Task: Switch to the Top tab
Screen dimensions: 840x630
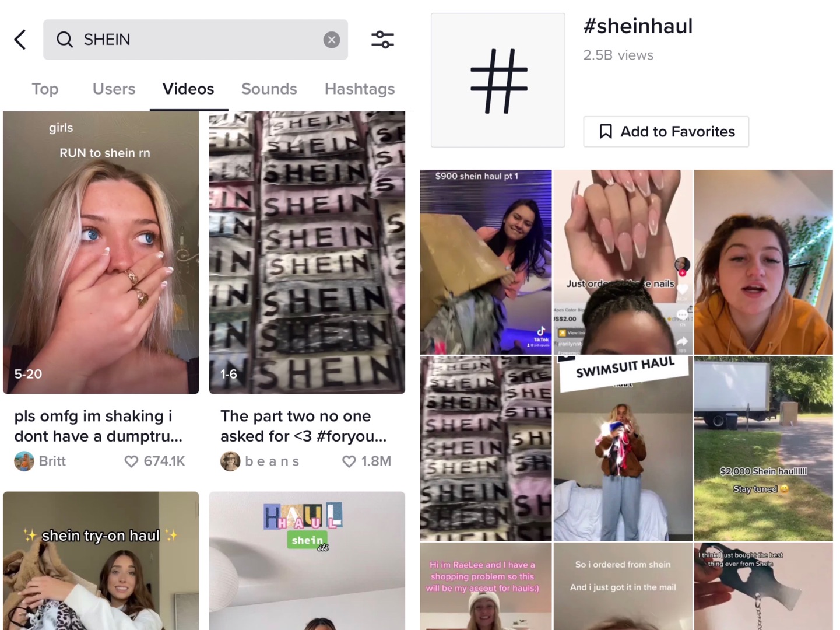Action: (x=45, y=89)
